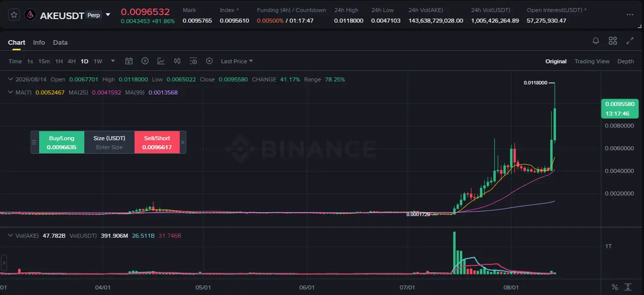This screenshot has width=644, height=295.
Task: Grab the quick order panel drag handle
Action: click(x=35, y=142)
